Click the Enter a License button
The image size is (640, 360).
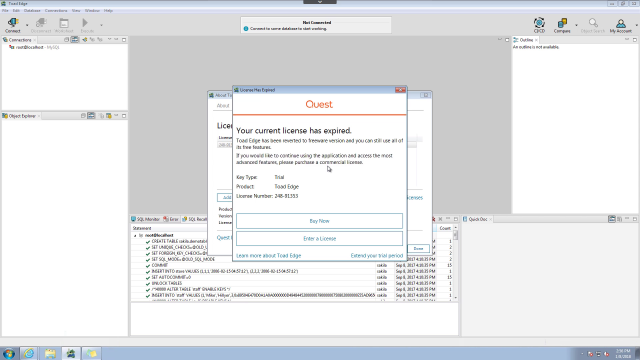click(319, 238)
